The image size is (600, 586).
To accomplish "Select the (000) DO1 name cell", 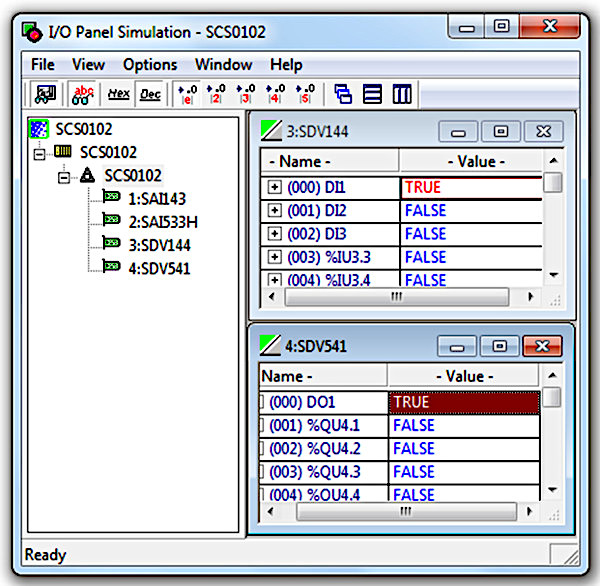I will pos(324,402).
